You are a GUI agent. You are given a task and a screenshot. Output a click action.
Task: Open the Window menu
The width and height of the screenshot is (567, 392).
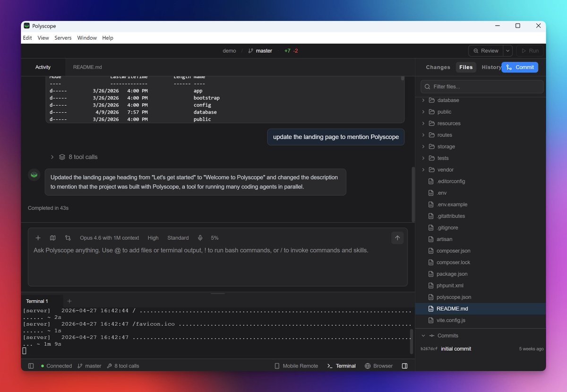pyautogui.click(x=87, y=38)
